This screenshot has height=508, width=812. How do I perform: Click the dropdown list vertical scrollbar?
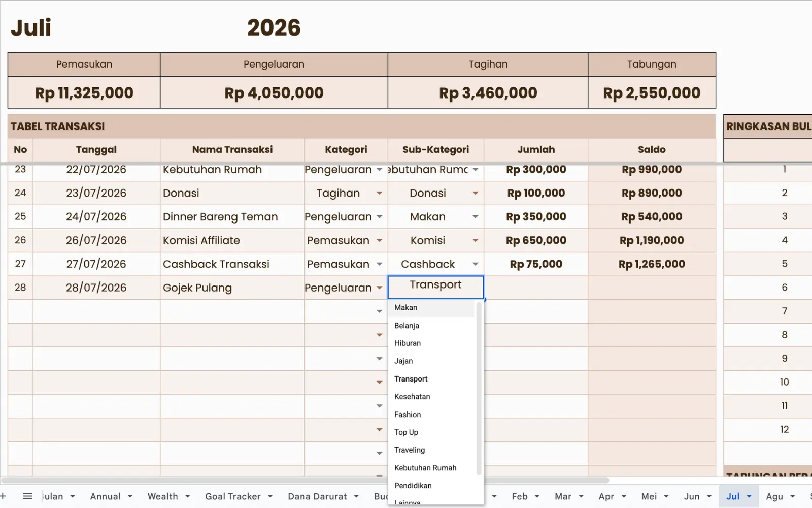479,389
